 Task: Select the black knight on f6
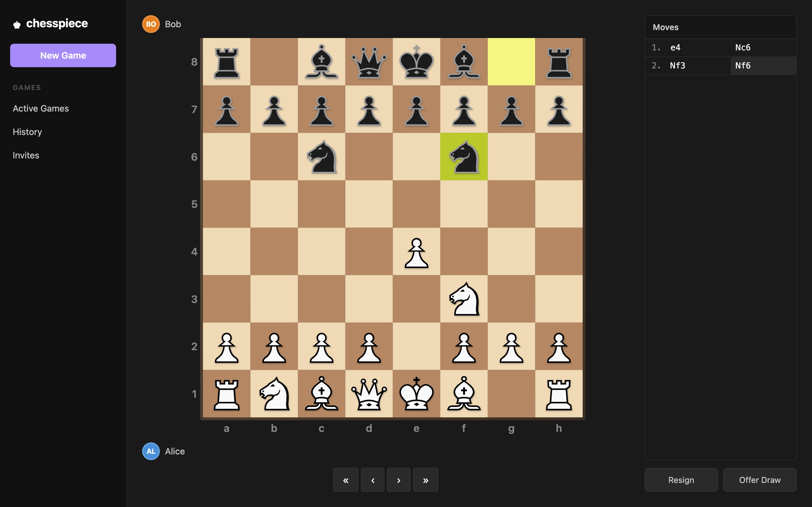[463, 157]
